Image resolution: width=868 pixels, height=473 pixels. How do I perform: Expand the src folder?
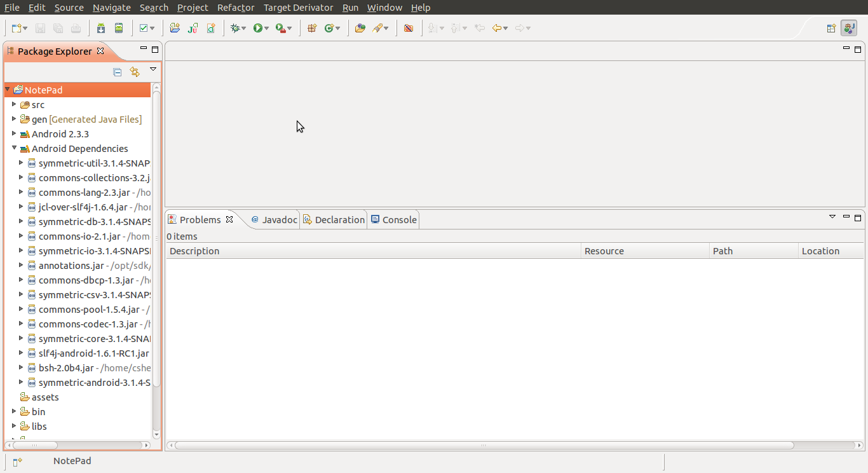14,104
